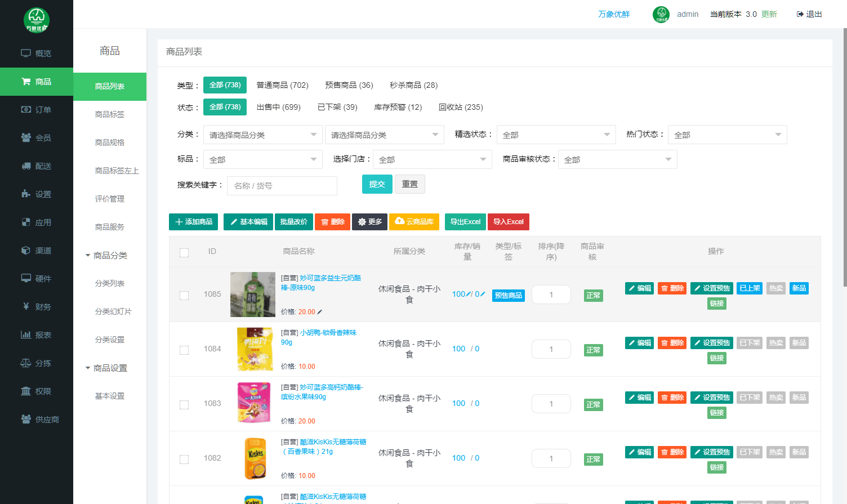Open 商品规格 in the submenu
Viewport: 847px width, 504px height.
point(109,142)
